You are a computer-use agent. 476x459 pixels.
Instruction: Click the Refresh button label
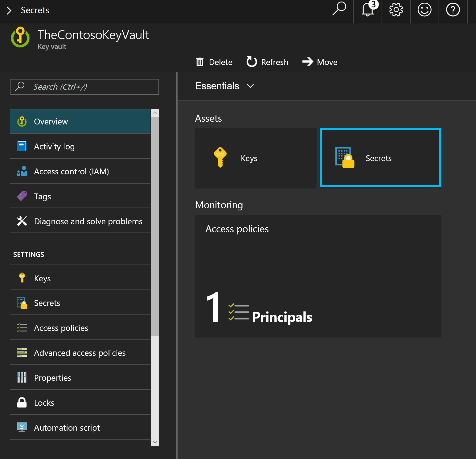tap(275, 62)
